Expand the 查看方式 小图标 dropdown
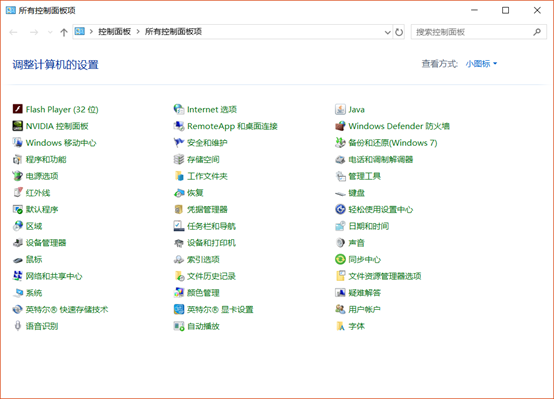Viewport: 554px width, 399px height. [x=481, y=64]
